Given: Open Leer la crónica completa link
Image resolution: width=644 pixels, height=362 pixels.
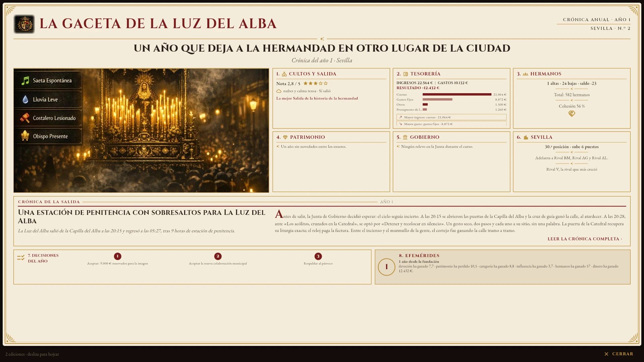Looking at the screenshot, I should pyautogui.click(x=585, y=239).
